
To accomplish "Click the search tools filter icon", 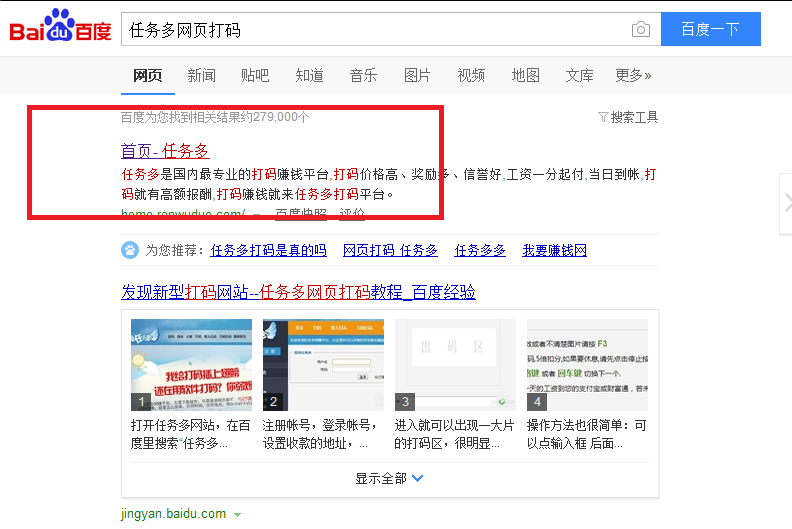I will (603, 117).
